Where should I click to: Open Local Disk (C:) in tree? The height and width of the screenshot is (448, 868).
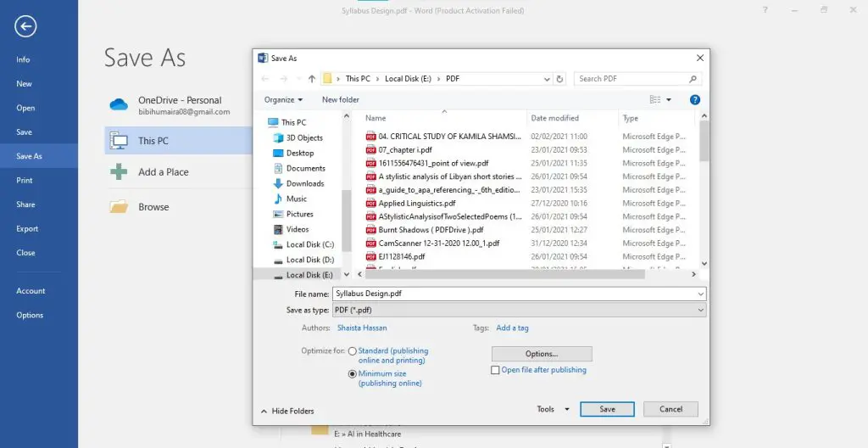(310, 244)
